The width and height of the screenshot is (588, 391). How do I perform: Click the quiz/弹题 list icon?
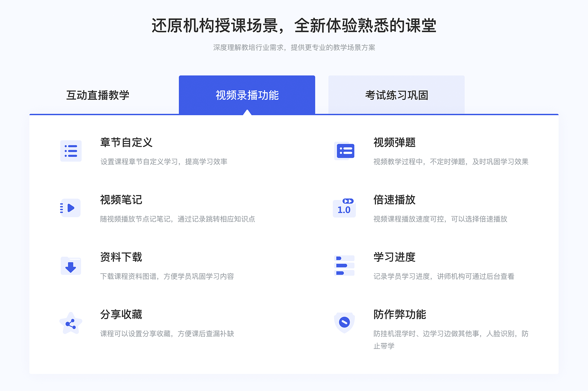[x=344, y=152]
